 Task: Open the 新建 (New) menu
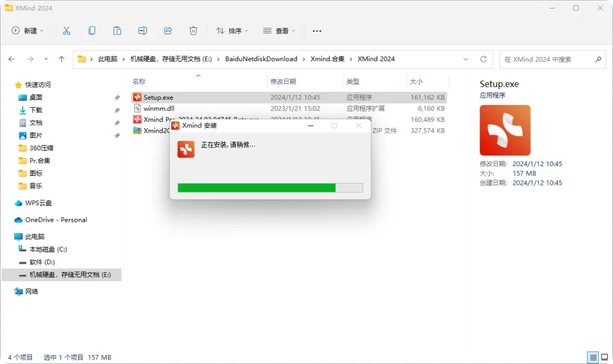(x=27, y=31)
